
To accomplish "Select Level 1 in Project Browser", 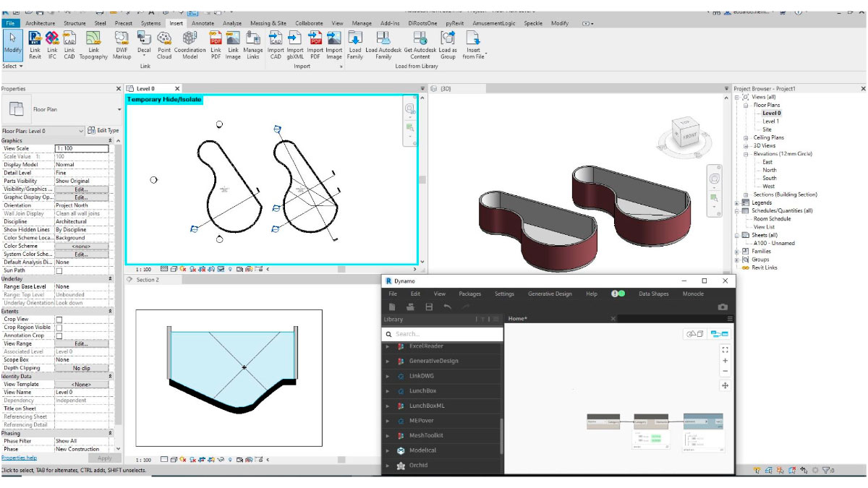I will [770, 121].
